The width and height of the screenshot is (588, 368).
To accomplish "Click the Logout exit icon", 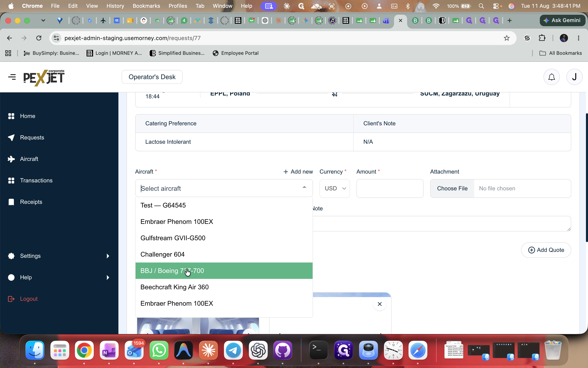I will coord(11,299).
